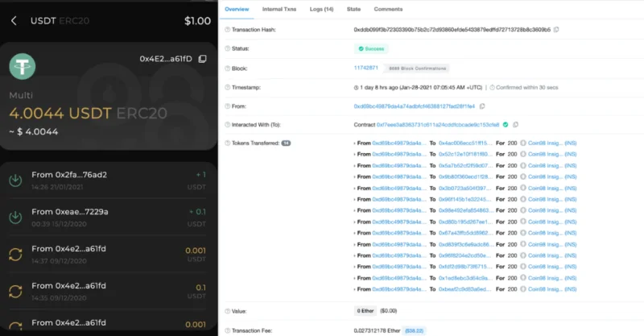Image resolution: width=644 pixels, height=336 pixels.
Task: Open sender link in the 0x96f8204e2cd50e row
Action: [x=399, y=255]
